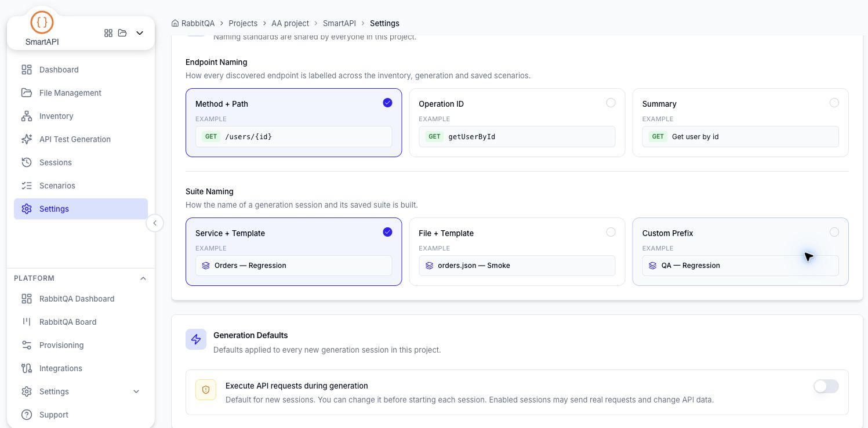Image resolution: width=868 pixels, height=428 pixels.
Task: Select Service + Template suite naming
Action: pos(293,252)
